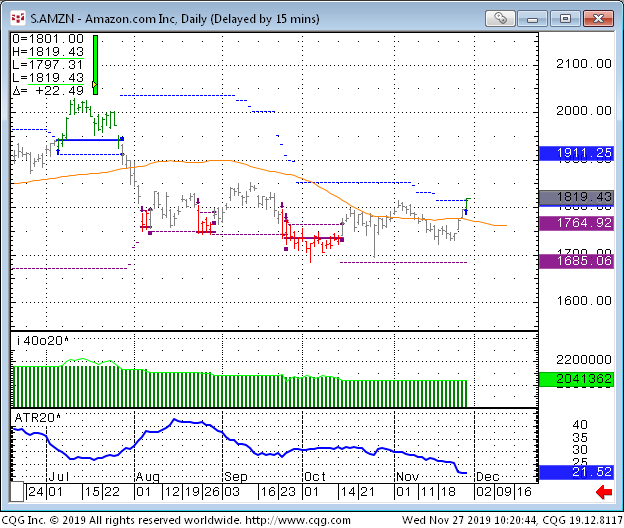Click the 30 label on ATR scale
The height and width of the screenshot is (528, 624).
click(x=580, y=450)
